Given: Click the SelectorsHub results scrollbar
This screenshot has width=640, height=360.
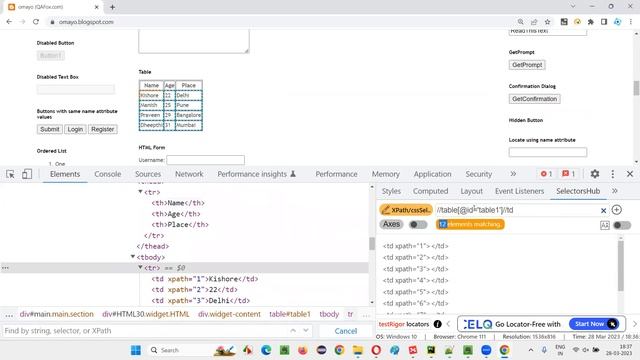Looking at the screenshot, I should click(621, 265).
